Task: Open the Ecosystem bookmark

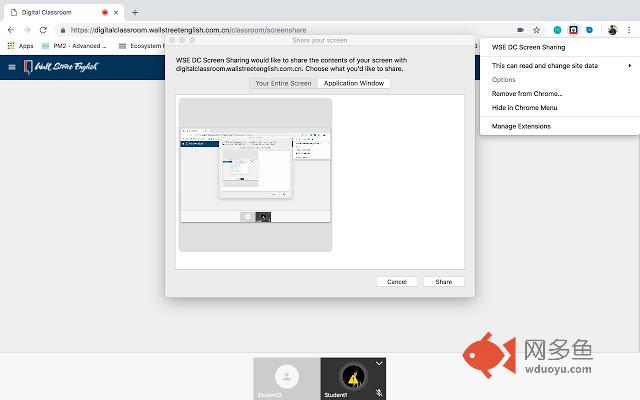Action: point(141,46)
